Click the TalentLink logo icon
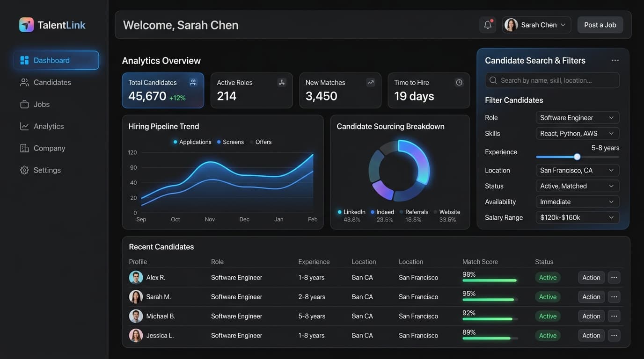The height and width of the screenshot is (359, 644). click(x=26, y=25)
